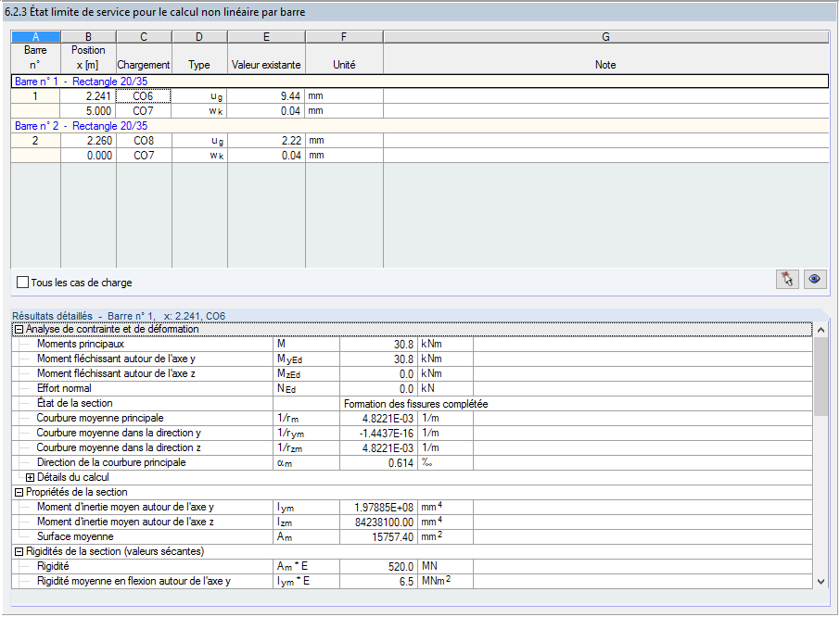Click the CO6 loading cell

[144, 96]
